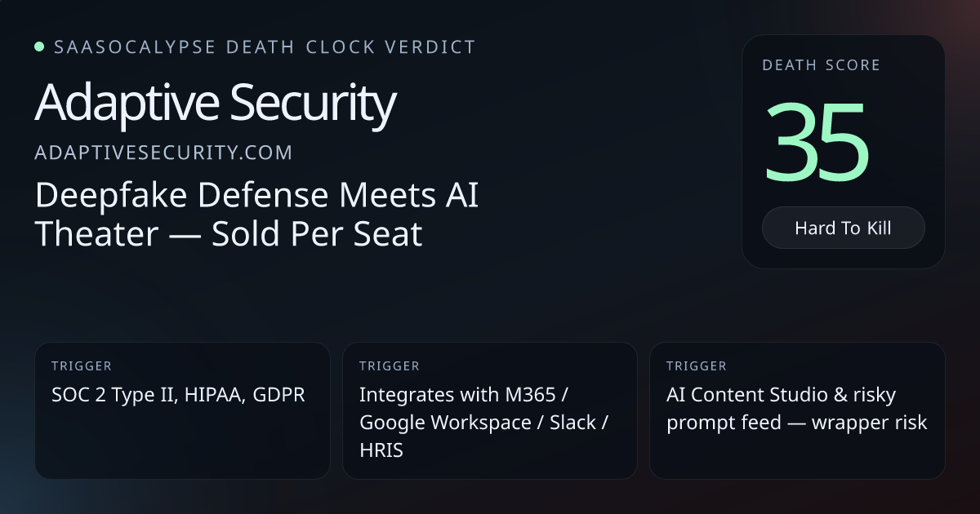Click the green status dot beside the verdict header

(39, 47)
